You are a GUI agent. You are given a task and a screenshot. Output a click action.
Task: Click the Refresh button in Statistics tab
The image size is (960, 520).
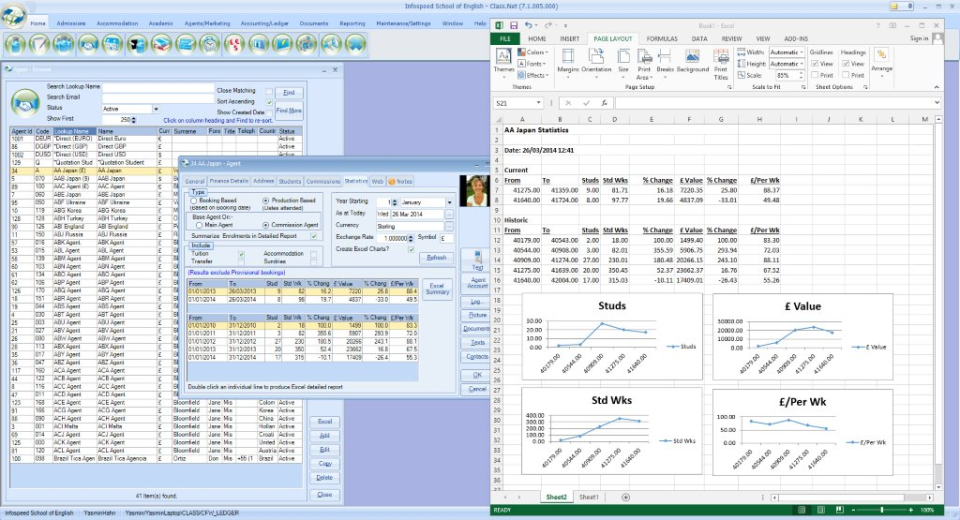(x=437, y=258)
